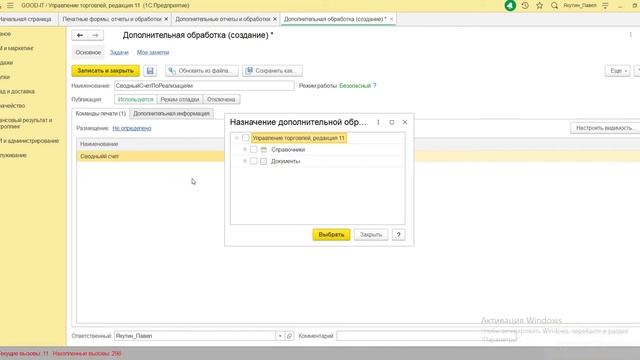Switch to Печатные формы, отчеты и обработки tab
Viewport: 640px width, 360px height.
(112, 19)
